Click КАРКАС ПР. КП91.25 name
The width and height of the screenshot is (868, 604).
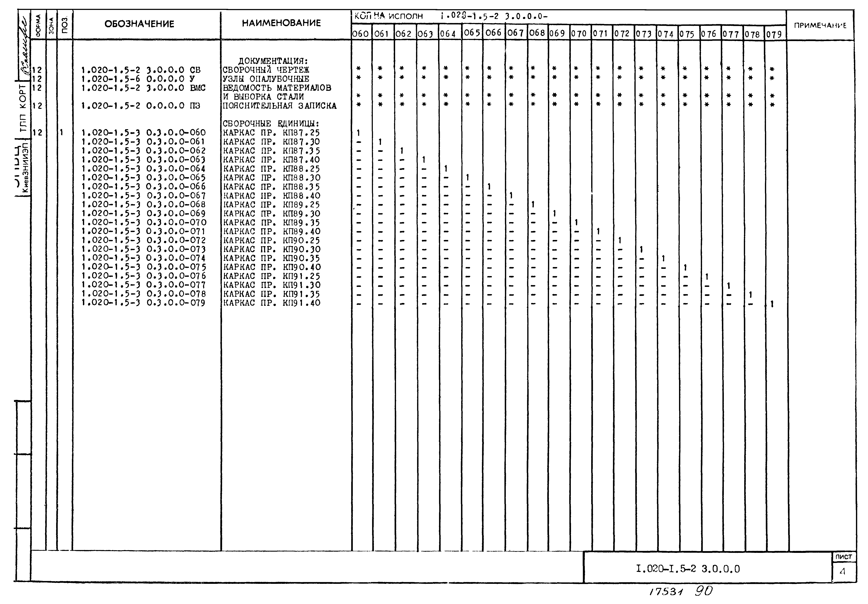272,276
